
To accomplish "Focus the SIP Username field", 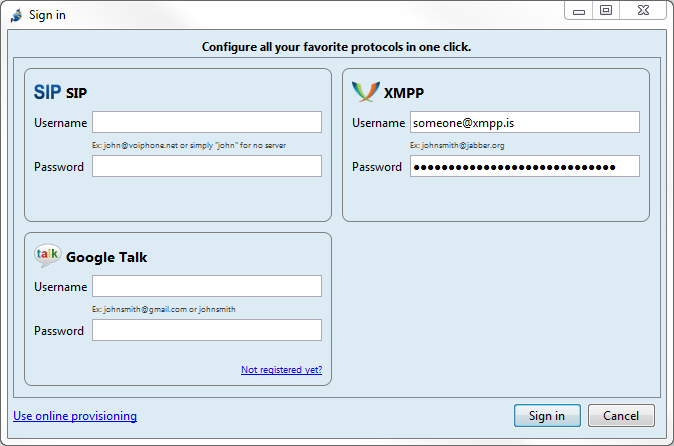I will 207,122.
